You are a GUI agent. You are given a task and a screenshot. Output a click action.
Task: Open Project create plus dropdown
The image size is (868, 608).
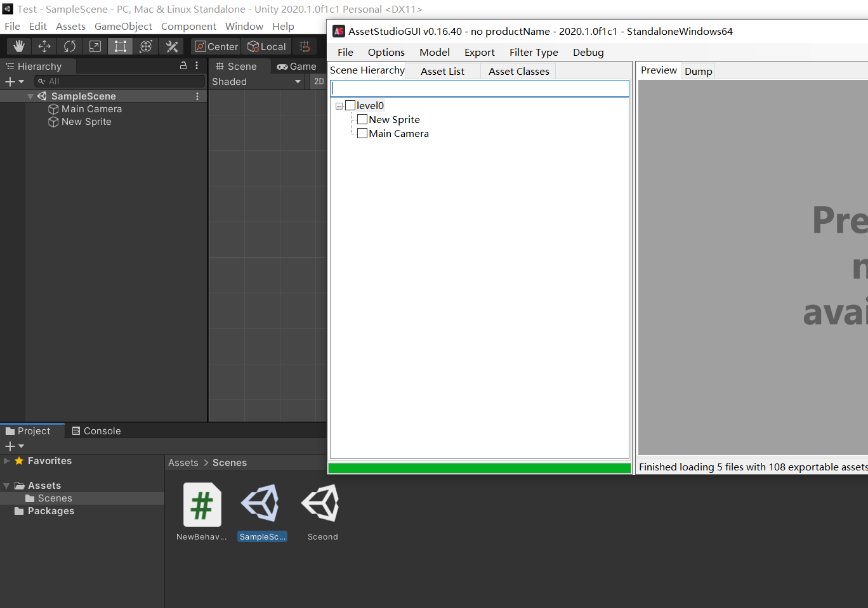[15, 446]
